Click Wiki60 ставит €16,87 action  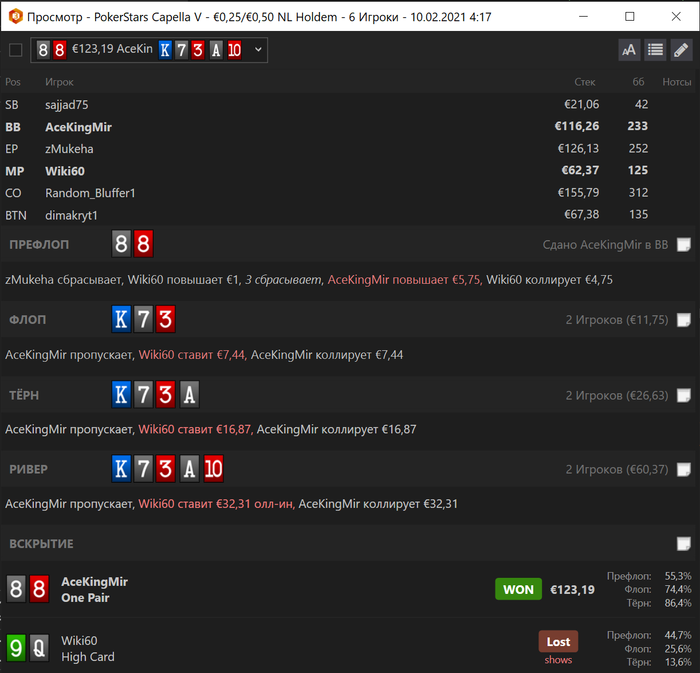tap(196, 429)
